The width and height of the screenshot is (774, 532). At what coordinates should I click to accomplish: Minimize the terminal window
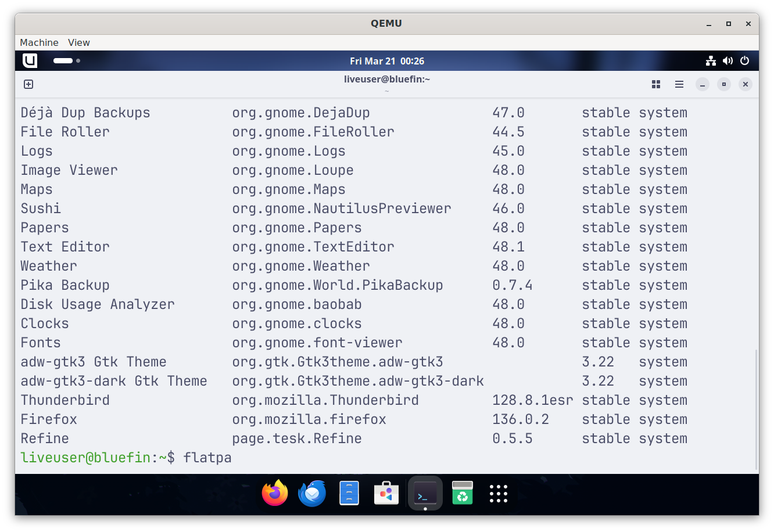[x=703, y=84]
